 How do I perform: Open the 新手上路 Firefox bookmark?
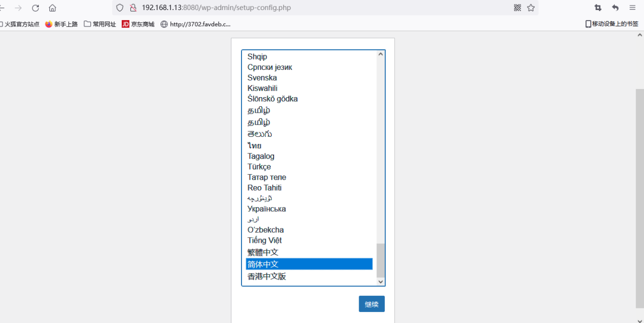pyautogui.click(x=61, y=24)
